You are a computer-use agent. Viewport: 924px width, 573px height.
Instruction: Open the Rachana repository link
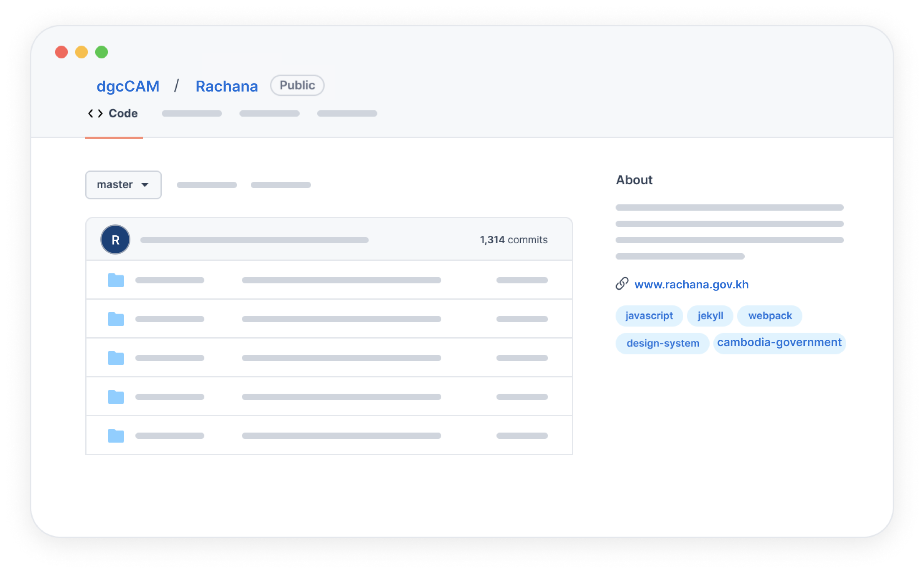[227, 86]
